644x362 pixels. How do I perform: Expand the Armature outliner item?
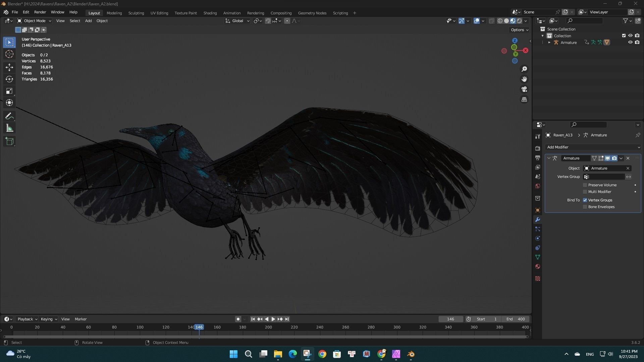pos(549,43)
